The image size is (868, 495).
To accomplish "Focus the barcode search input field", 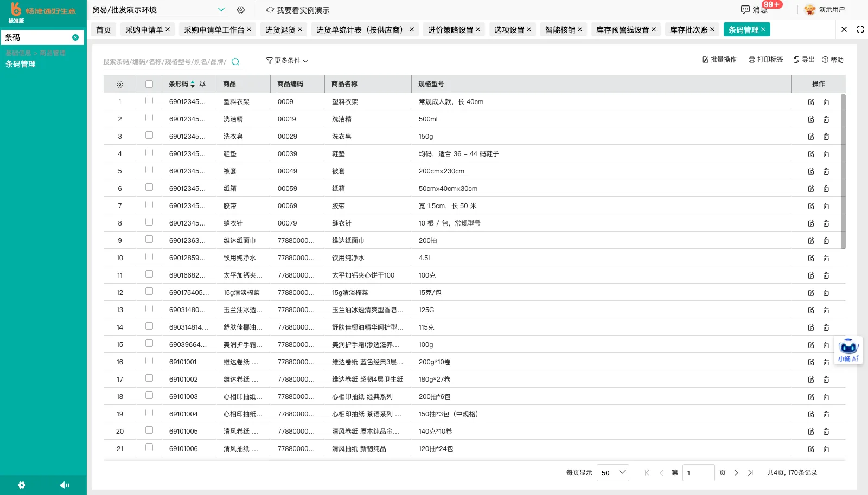I will [165, 62].
